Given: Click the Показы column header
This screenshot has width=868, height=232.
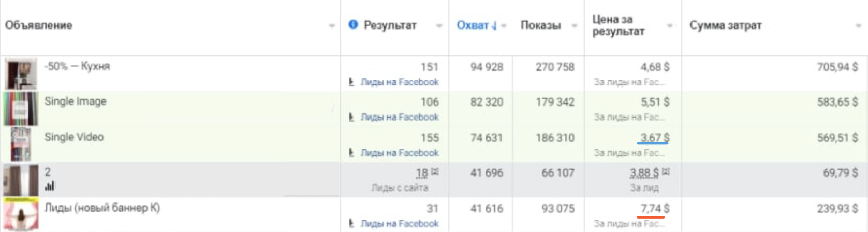Looking at the screenshot, I should [x=540, y=25].
